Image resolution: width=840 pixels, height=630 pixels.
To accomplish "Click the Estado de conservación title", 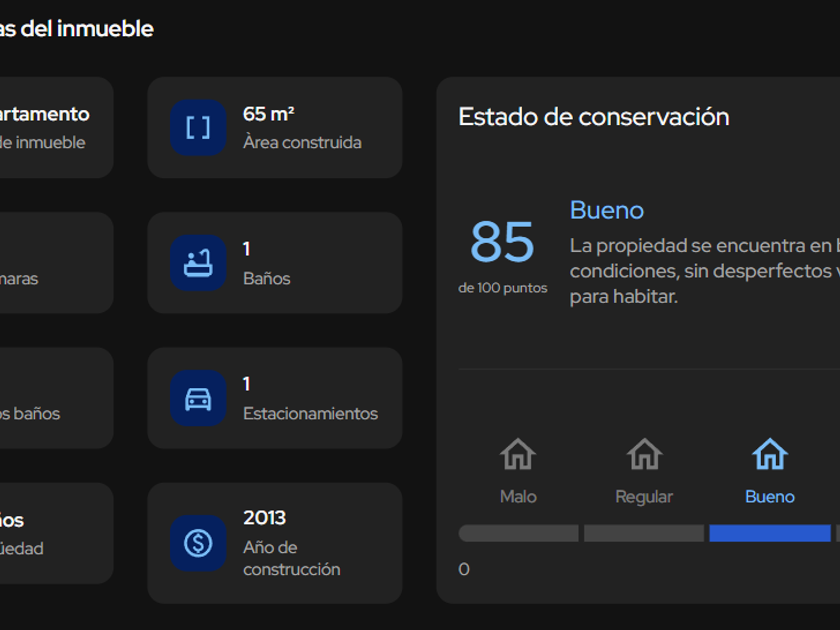I will tap(594, 117).
